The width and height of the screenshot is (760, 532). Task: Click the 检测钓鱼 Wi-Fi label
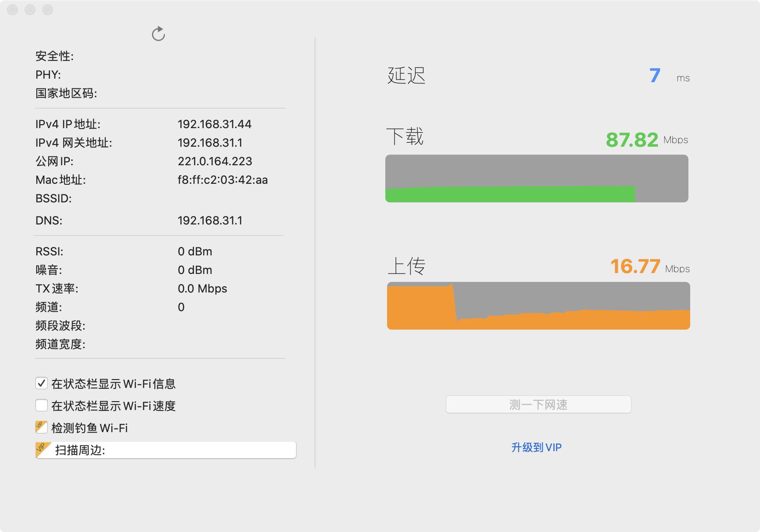click(x=90, y=428)
